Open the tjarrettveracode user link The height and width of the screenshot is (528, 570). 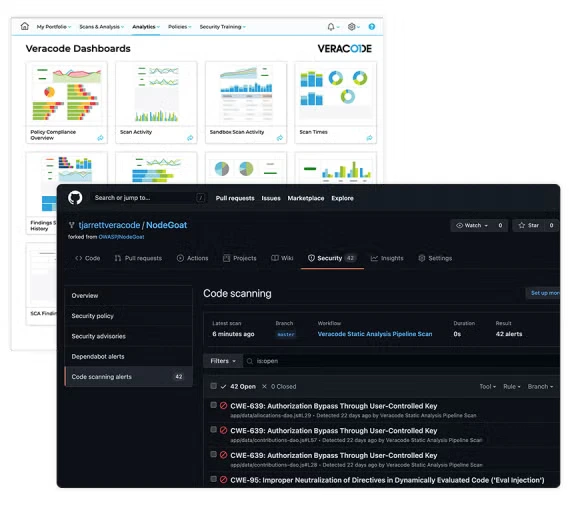click(109, 225)
